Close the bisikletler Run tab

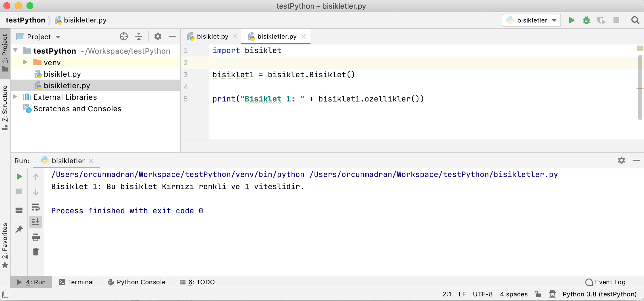pyautogui.click(x=91, y=161)
